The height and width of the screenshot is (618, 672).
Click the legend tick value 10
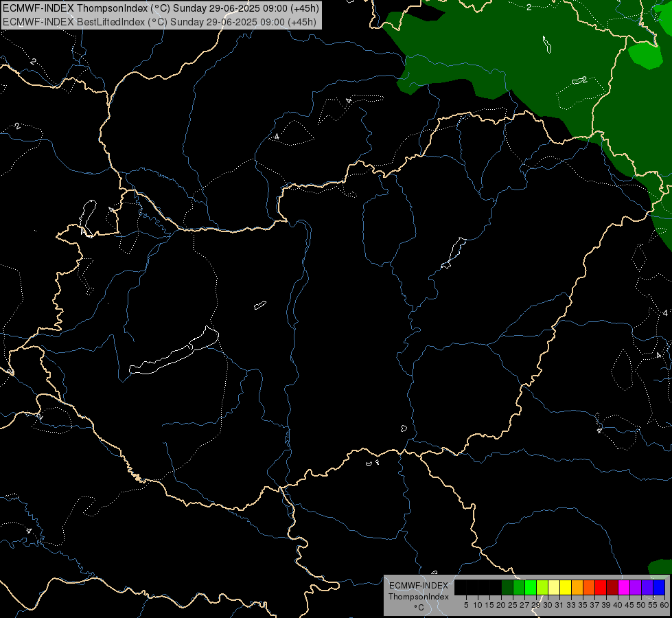[x=478, y=605]
